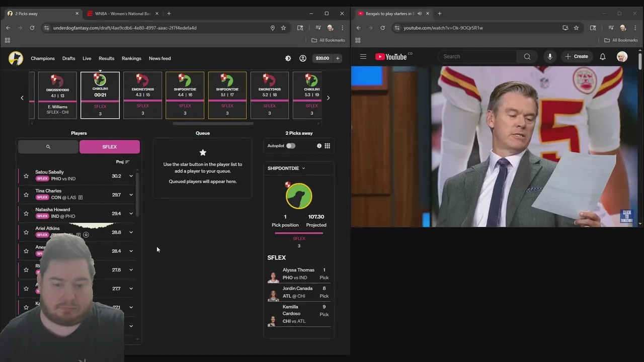Star Tina Charles for the queue
The width and height of the screenshot is (644, 362).
[x=26, y=195]
